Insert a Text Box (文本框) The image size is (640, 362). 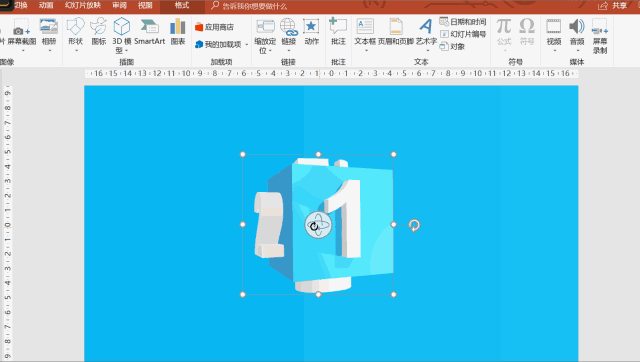click(x=365, y=32)
